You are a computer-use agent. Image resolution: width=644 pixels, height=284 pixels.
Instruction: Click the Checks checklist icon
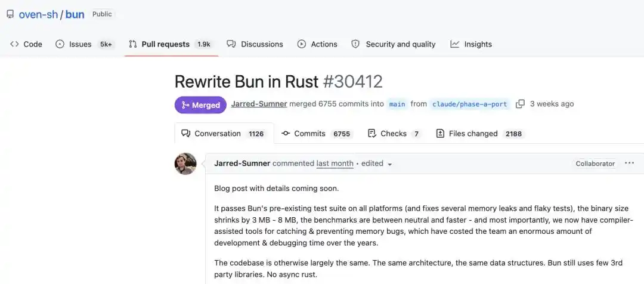tap(372, 134)
